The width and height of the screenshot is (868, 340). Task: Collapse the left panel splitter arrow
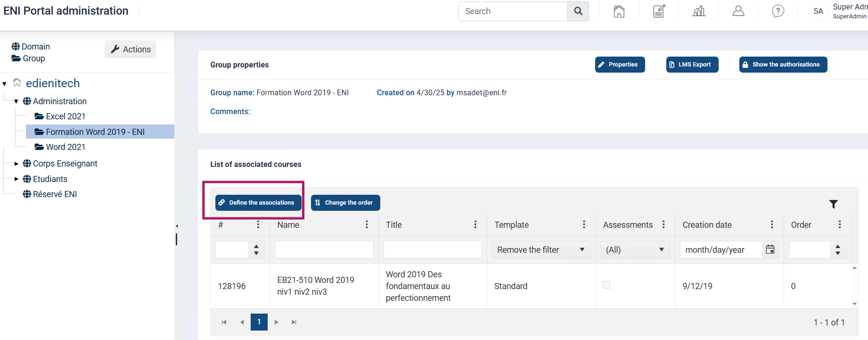[177, 226]
